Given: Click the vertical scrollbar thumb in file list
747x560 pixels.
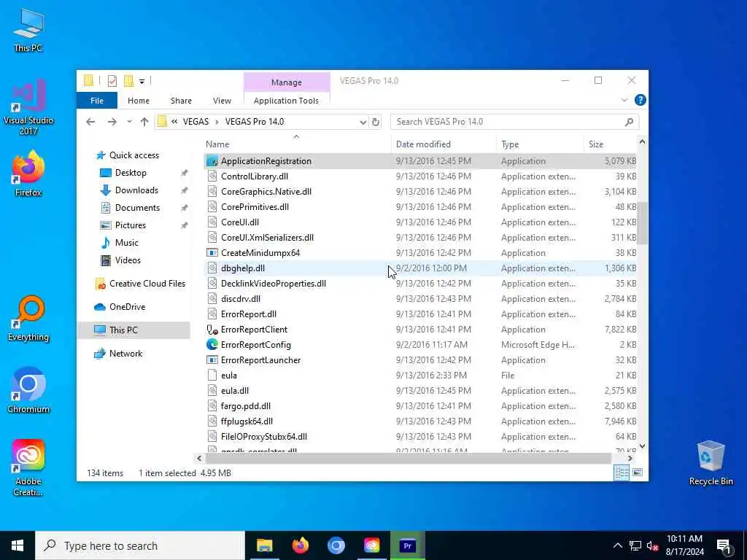Looking at the screenshot, I should coord(642,222).
